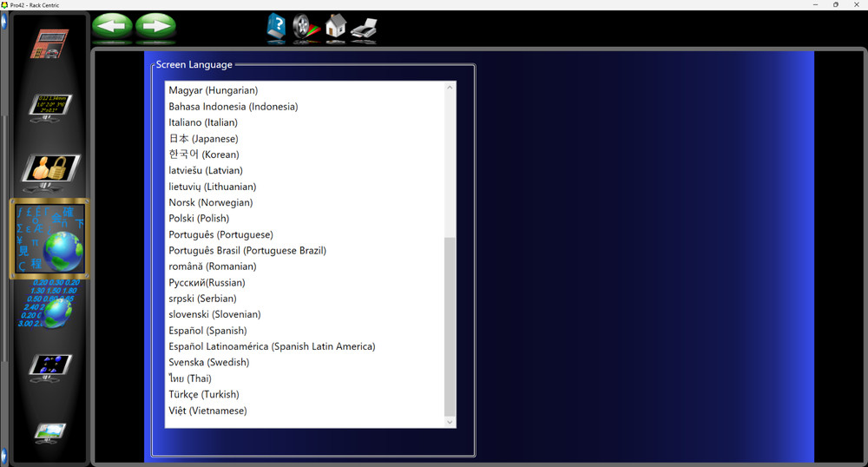Viewport: 868px width, 467px height.
Task: Select the highlighted Screen Language globe icon
Action: pos(49,239)
